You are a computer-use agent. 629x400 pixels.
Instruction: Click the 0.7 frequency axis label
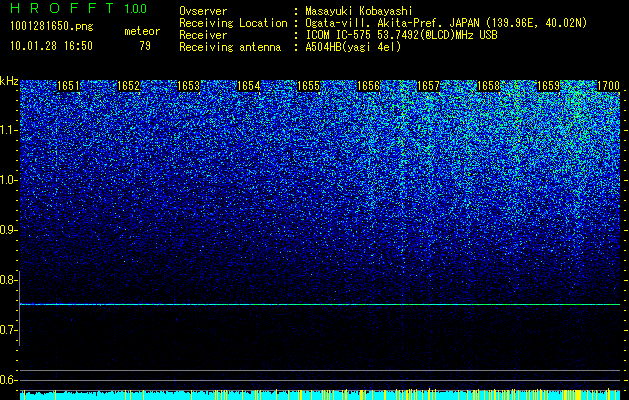8,330
